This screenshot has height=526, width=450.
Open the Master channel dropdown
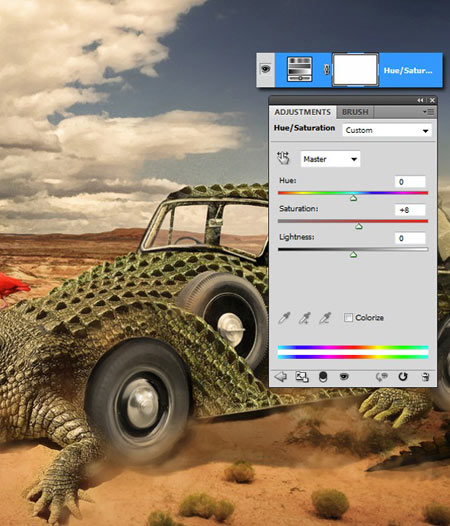pyautogui.click(x=330, y=159)
